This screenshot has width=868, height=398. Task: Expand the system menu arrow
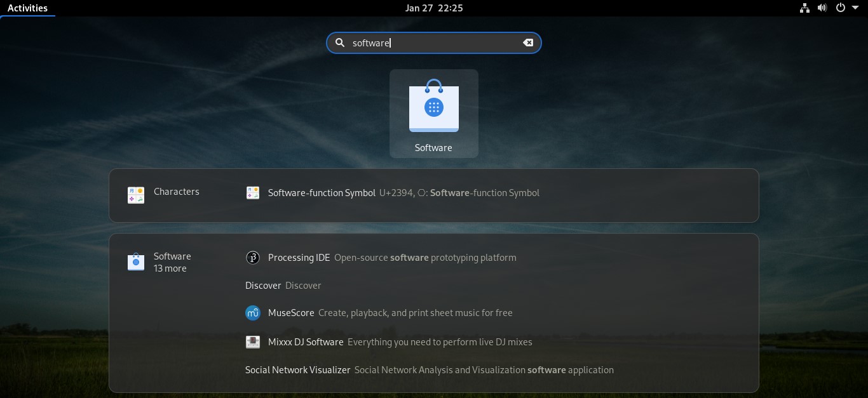[855, 8]
